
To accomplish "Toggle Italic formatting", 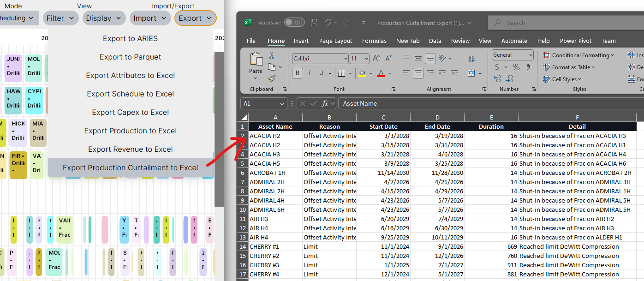I will point(310,72).
